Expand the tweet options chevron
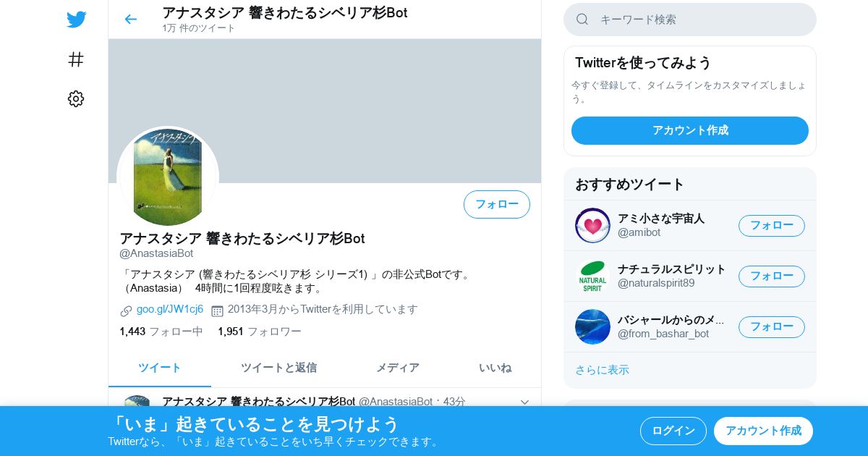 click(x=525, y=402)
